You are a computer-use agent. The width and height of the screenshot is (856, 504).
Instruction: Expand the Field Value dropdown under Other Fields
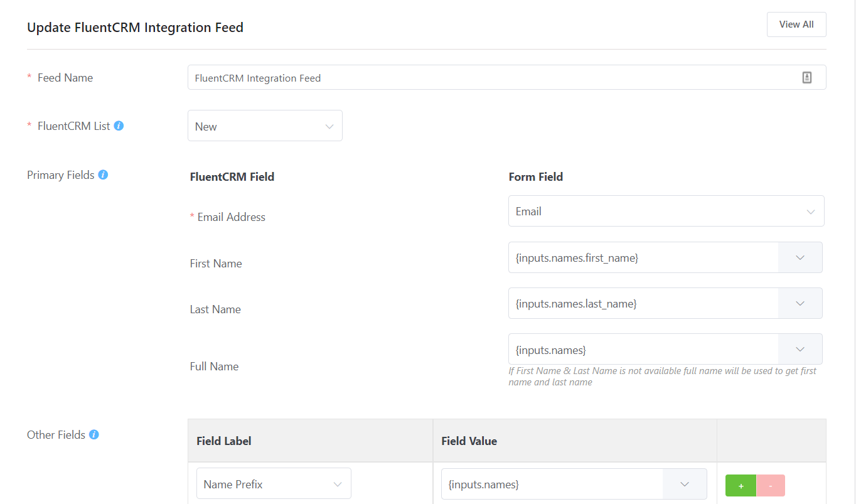684,483
